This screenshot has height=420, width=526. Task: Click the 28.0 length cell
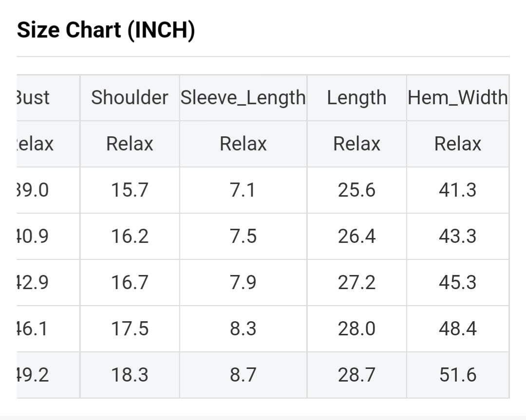357,329
